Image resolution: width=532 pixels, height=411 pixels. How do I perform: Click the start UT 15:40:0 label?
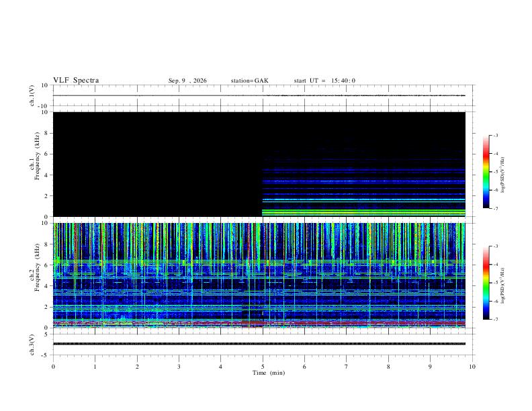pyautogui.click(x=324, y=81)
